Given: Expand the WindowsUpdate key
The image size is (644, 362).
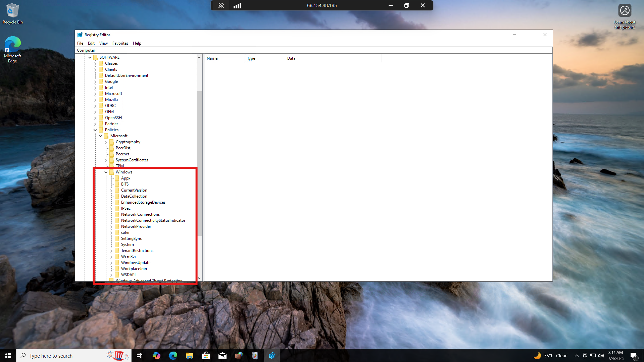Looking at the screenshot, I should coord(111,263).
